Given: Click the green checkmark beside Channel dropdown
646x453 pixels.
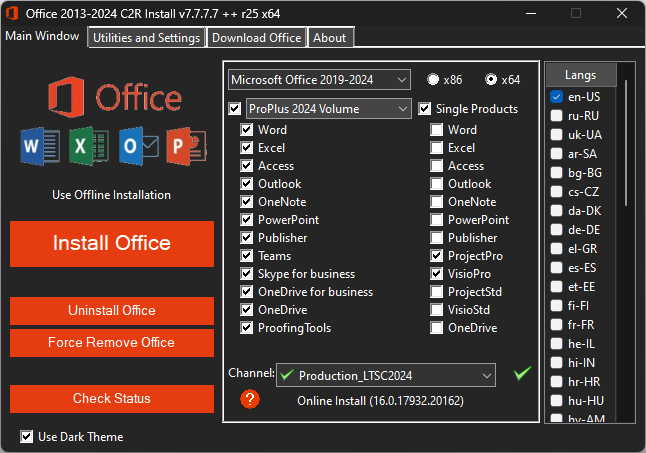Looking at the screenshot, I should pyautogui.click(x=522, y=374).
